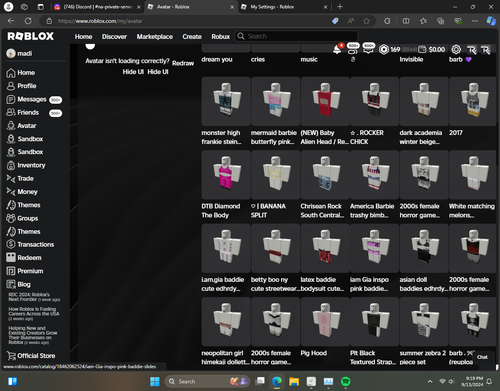This screenshot has height=391, width=500.
Task: Click Home in the top navigation bar
Action: [x=83, y=36]
